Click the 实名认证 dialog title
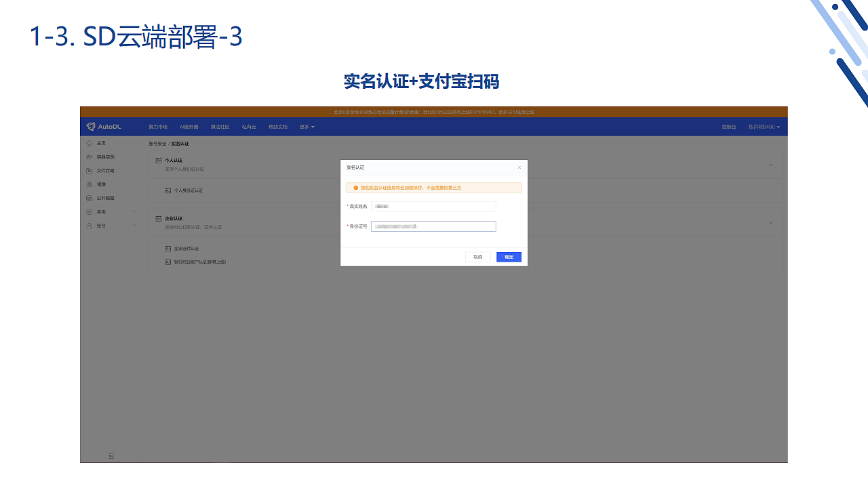Image resolution: width=868 pixels, height=488 pixels. coord(355,167)
